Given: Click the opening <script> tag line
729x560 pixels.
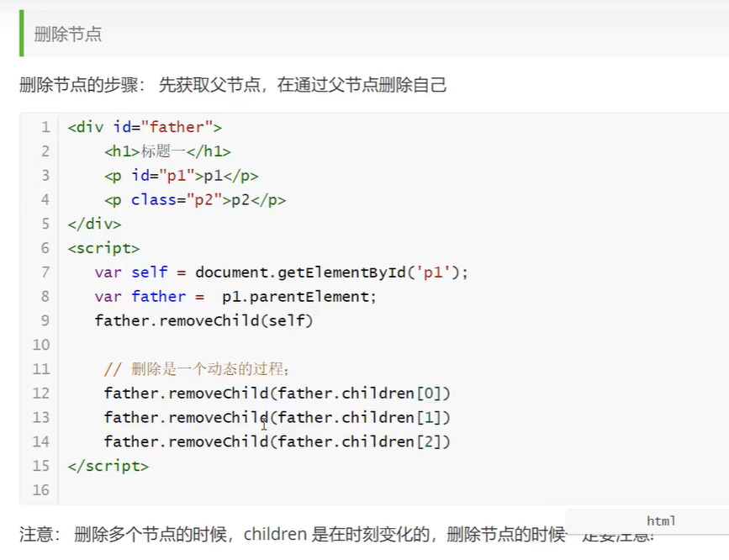Looking at the screenshot, I should pos(103,248).
